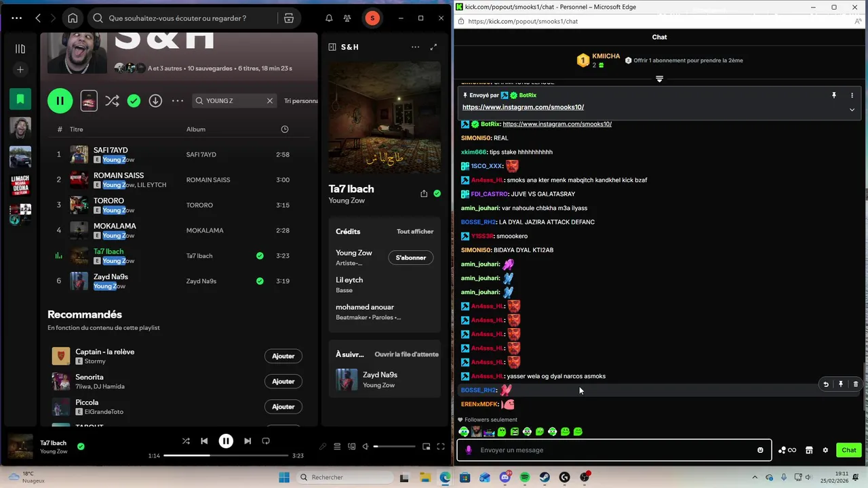The image size is (868, 488).
Task: Sort by the Album column header
Action: 196,129
